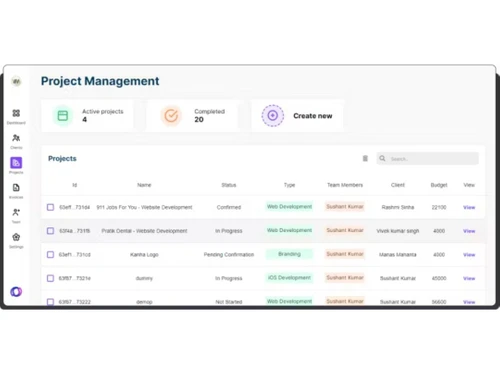Click the Type column header
Image resolution: width=500 pixels, height=375 pixels.
click(289, 185)
